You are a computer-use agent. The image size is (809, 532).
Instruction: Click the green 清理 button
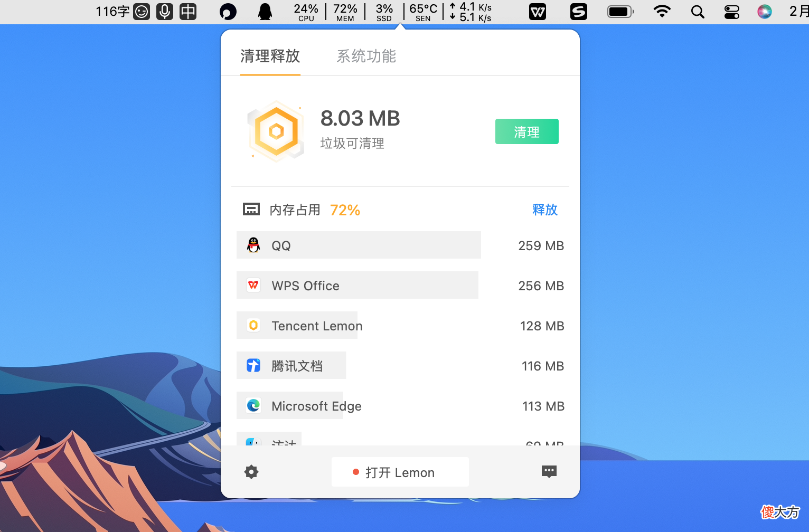pos(527,131)
